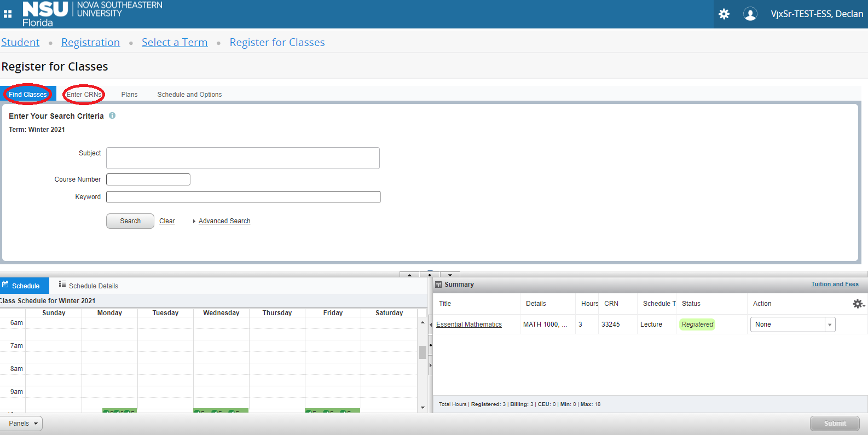Click the schedule vertical scrollbar thumb
Image resolution: width=868 pixels, height=435 pixels.
pyautogui.click(x=423, y=352)
